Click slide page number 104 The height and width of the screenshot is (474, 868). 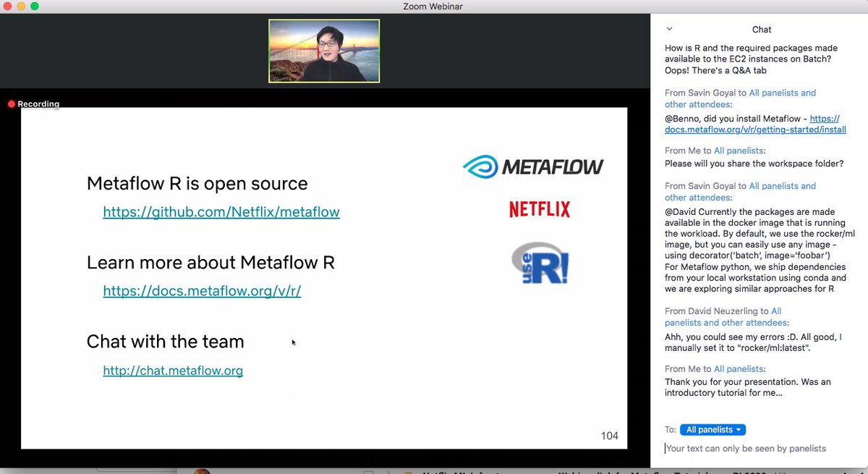(610, 436)
